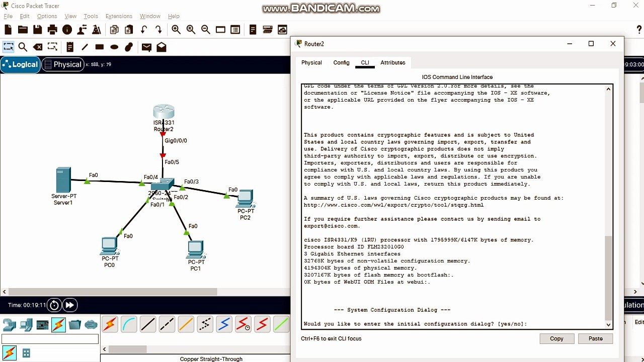
Task: Fast forward time button
Action: [x=69, y=305]
